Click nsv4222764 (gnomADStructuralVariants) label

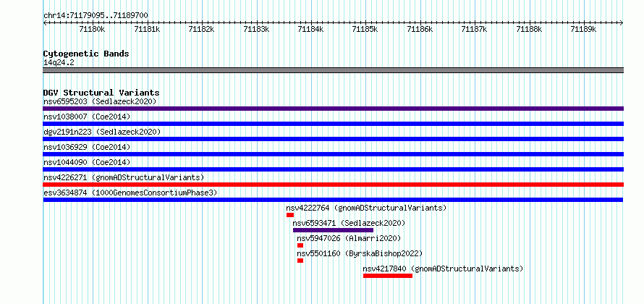[x=366, y=208]
